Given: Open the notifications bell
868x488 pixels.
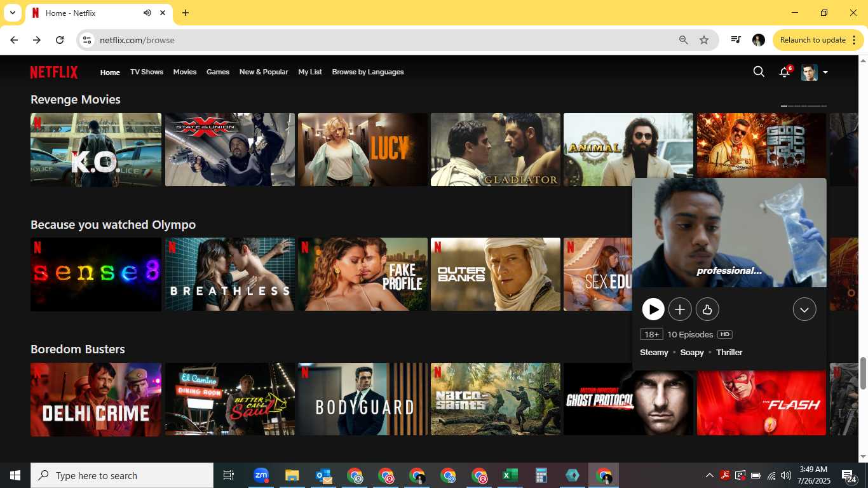Looking at the screenshot, I should point(785,72).
